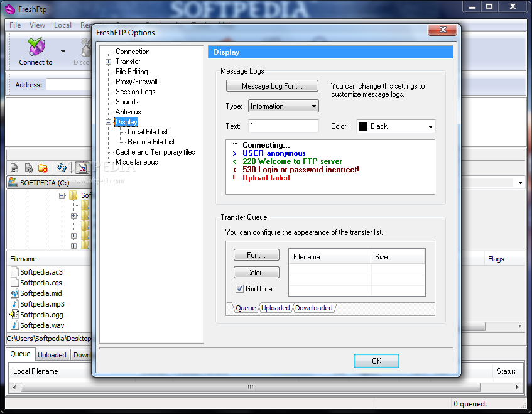The image size is (532, 414).
Task: Click the horizontal scrollbar in queue pane
Action: (x=251, y=387)
